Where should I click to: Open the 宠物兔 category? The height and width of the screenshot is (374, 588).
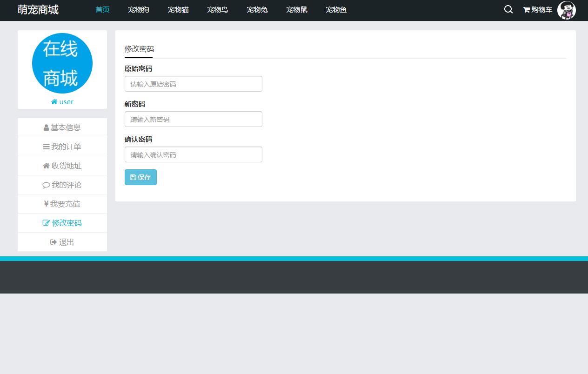(x=257, y=10)
